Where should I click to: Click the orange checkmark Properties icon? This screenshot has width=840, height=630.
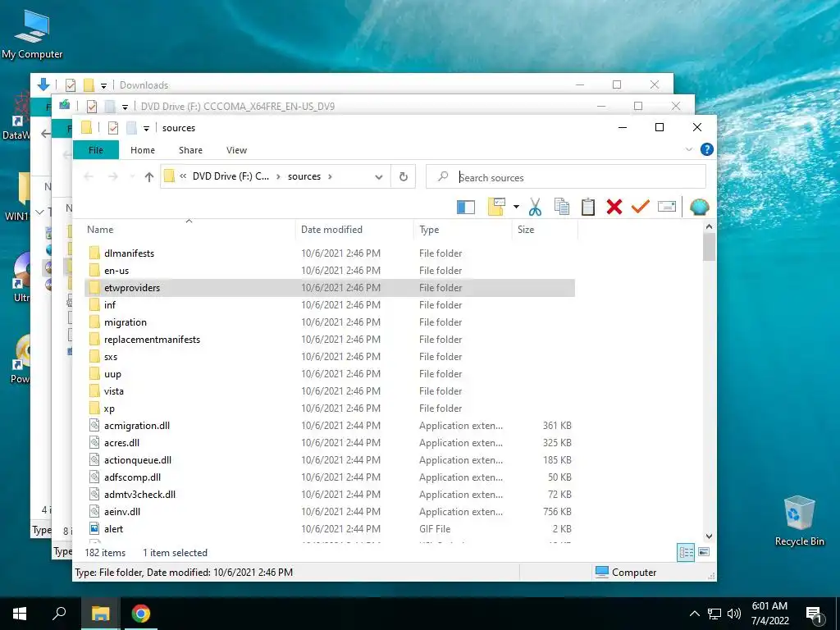(640, 206)
